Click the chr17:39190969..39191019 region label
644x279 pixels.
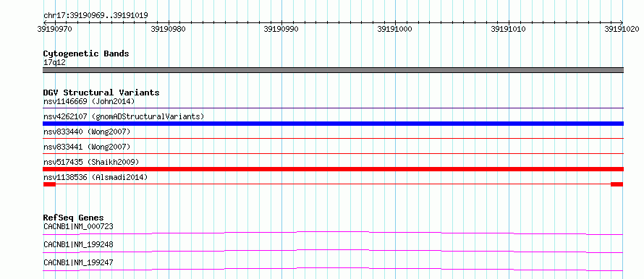(x=96, y=16)
